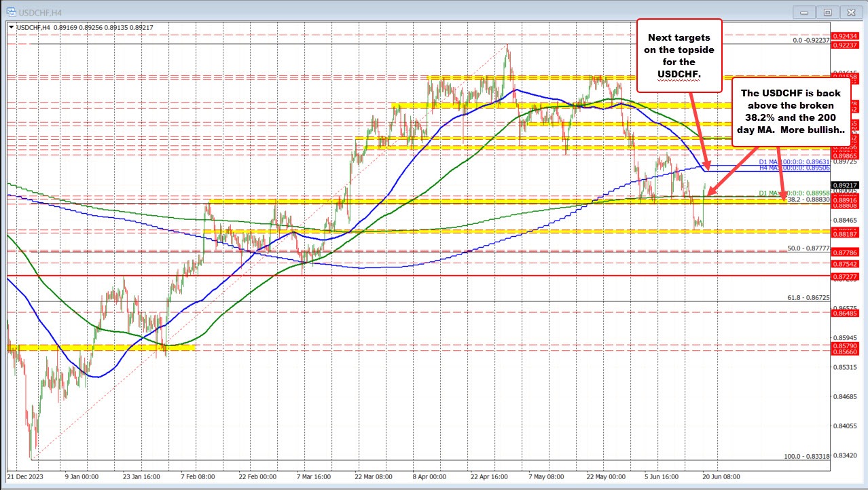Select the black current price tag 0.89217
868x490 pixels.
pos(846,185)
